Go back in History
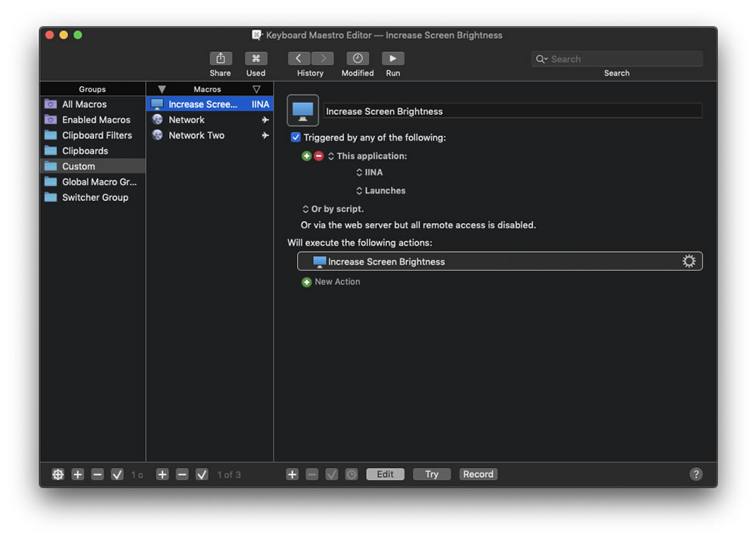 pyautogui.click(x=299, y=58)
